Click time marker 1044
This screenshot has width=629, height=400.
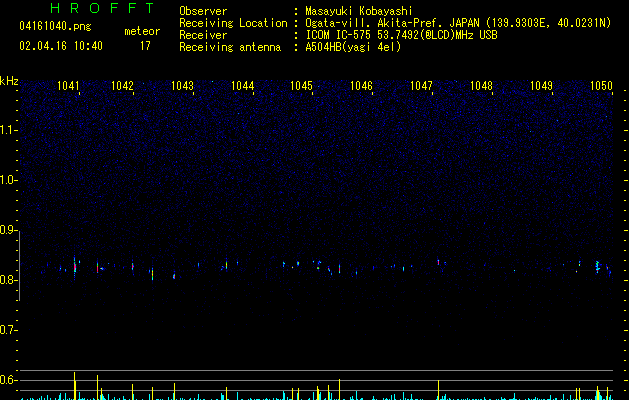[x=242, y=86]
